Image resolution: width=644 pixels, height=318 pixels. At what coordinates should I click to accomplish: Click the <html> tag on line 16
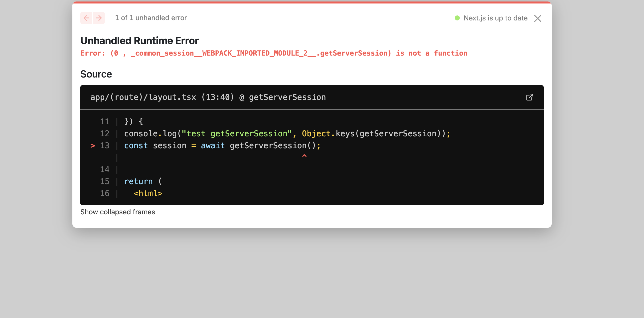click(148, 193)
